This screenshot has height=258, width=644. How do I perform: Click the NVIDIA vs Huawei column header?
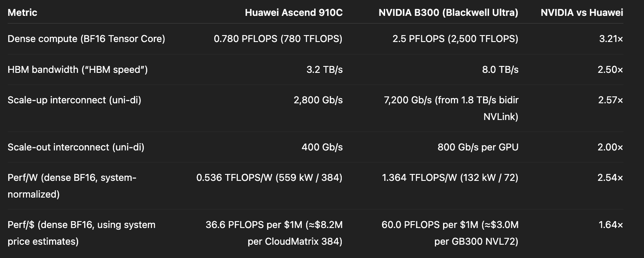coord(582,12)
